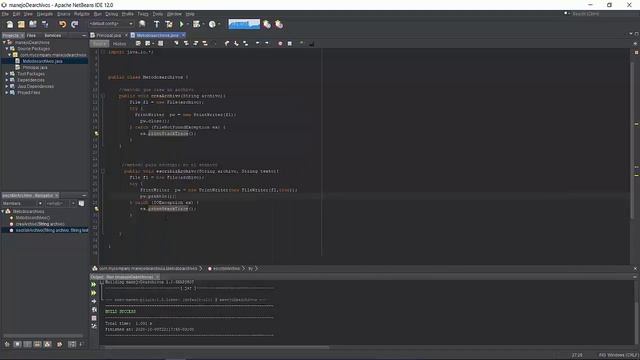This screenshot has width=640, height=360.
Task: Switch to the Services tab
Action: 53,36
